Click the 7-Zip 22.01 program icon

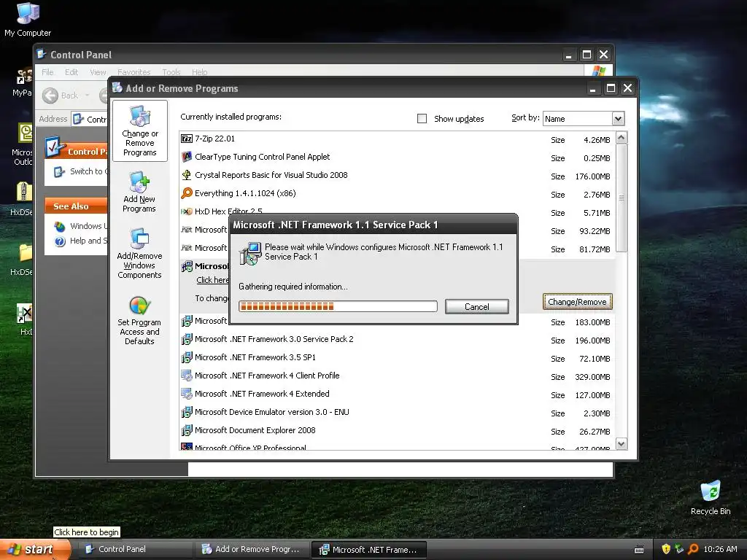pyautogui.click(x=187, y=139)
